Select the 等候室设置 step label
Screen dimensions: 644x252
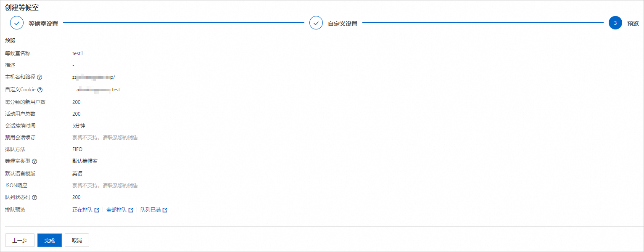tap(43, 23)
